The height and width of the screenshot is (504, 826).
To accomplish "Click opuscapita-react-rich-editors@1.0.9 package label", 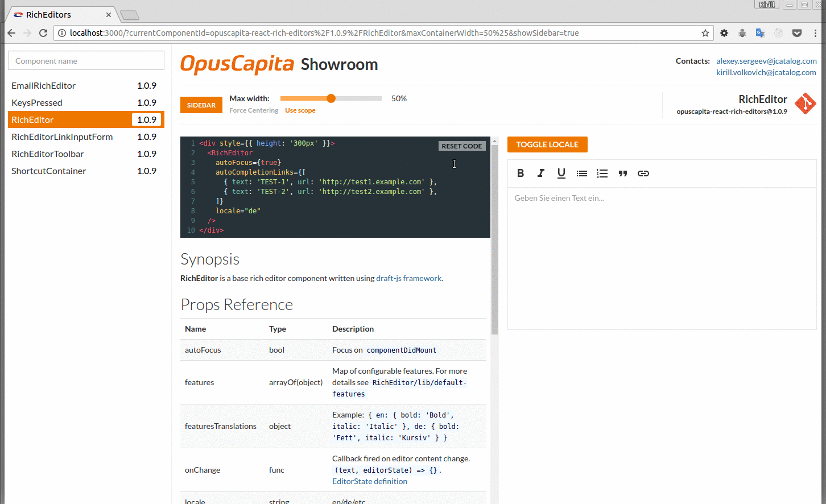I will 732,111.
